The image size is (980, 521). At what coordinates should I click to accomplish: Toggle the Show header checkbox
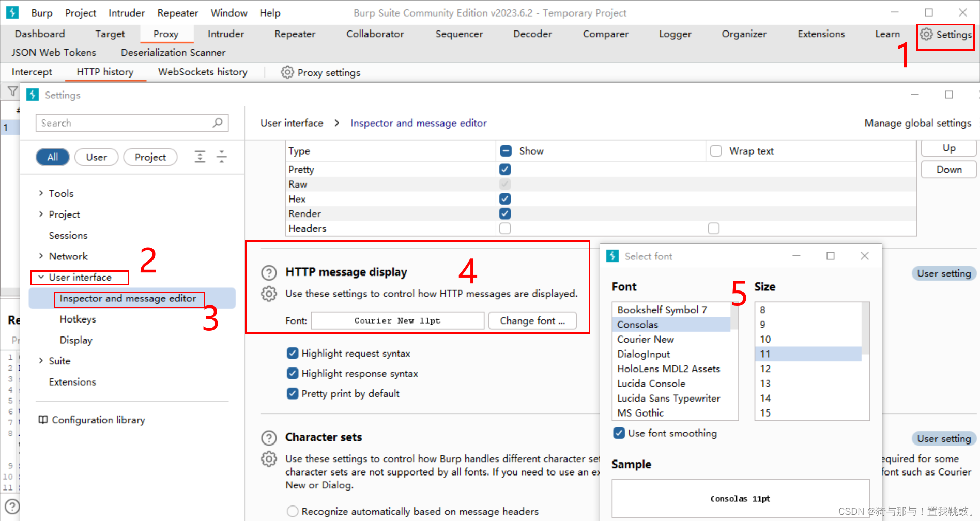[506, 151]
